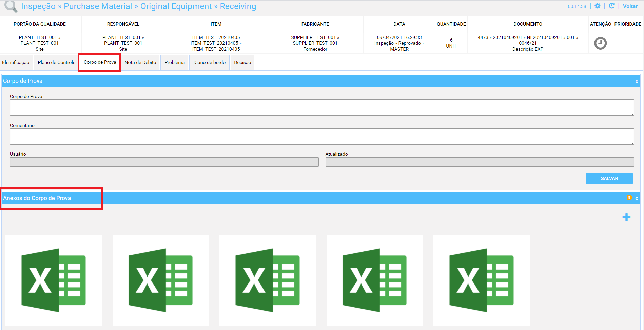Focus the Corpo de Prova text area
This screenshot has height=330, width=644.
[x=322, y=108]
